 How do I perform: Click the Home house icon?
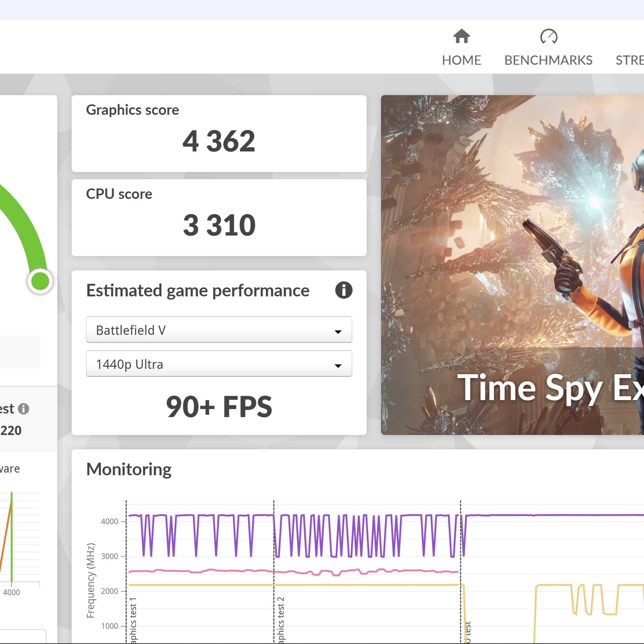461,36
